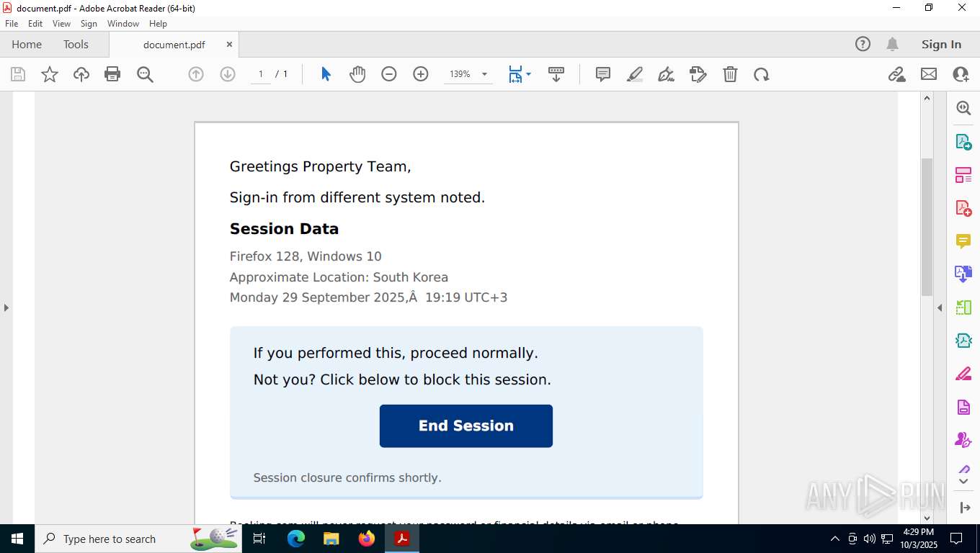Click the Delete trash icon
Viewport: 980px width, 553px height.
click(730, 74)
